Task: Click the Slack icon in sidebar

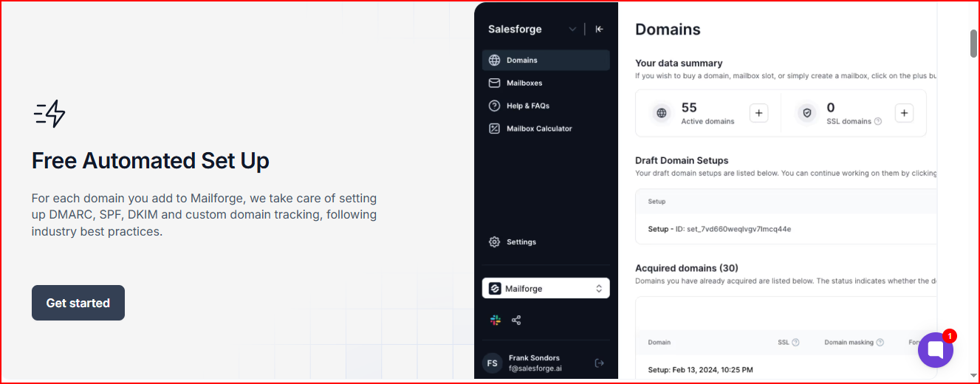Action: (x=496, y=320)
